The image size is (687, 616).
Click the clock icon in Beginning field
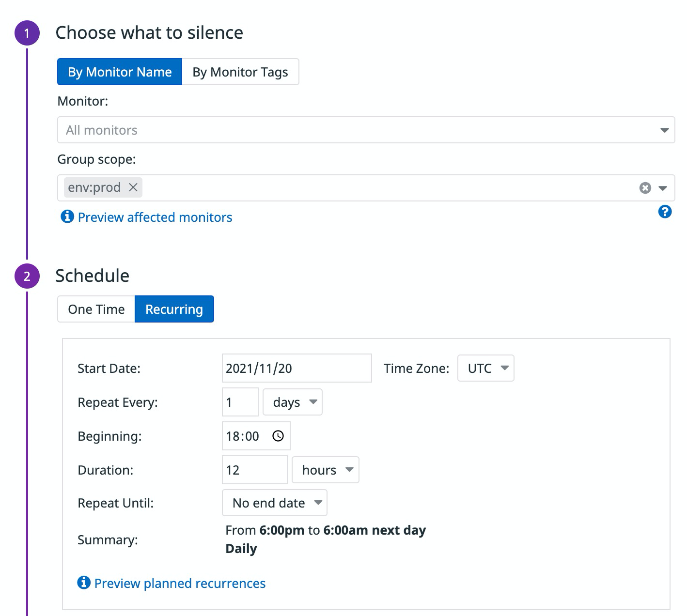(x=278, y=436)
